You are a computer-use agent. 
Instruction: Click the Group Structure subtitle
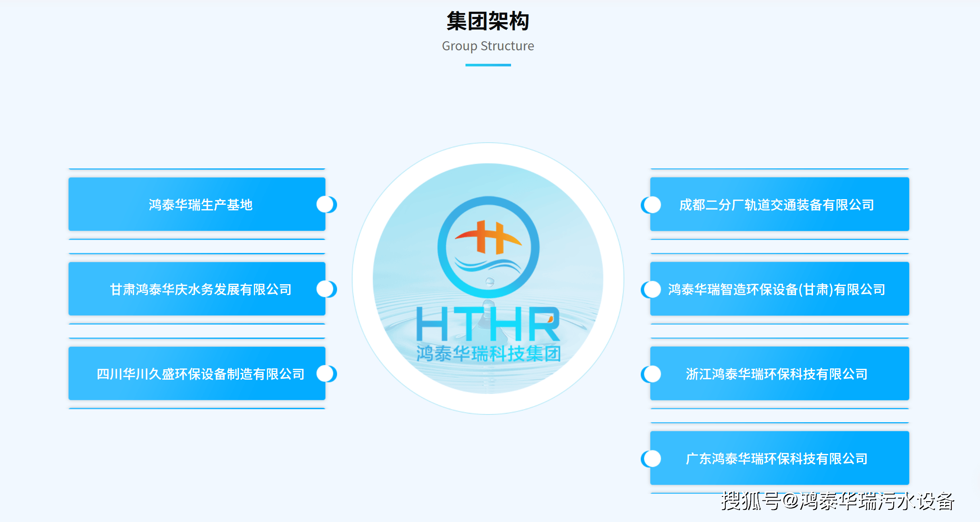click(488, 46)
